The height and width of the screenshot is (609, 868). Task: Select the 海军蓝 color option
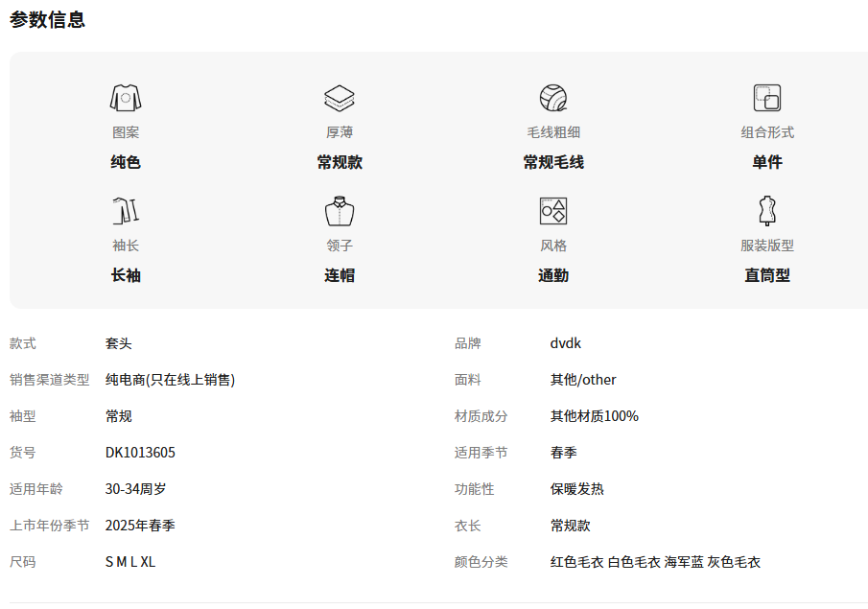684,562
